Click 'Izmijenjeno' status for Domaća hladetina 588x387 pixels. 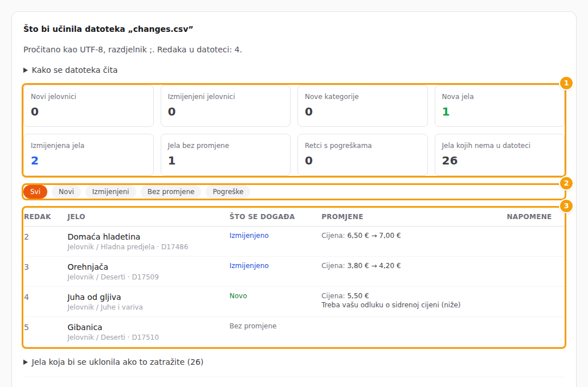(249, 236)
